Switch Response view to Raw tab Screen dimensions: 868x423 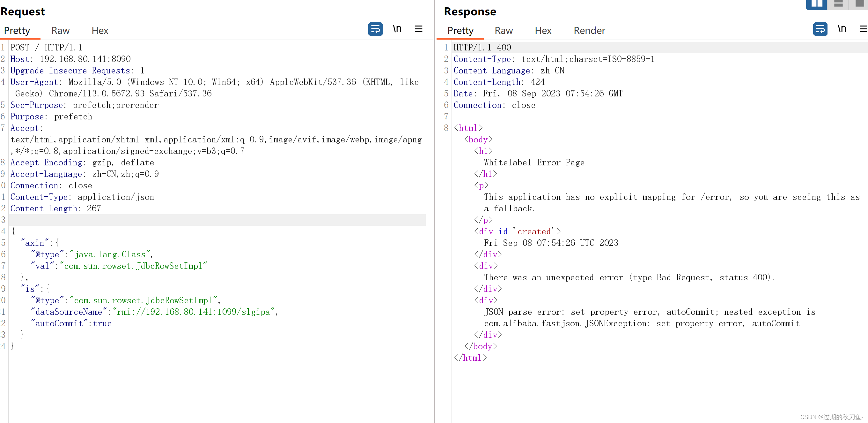[504, 31]
